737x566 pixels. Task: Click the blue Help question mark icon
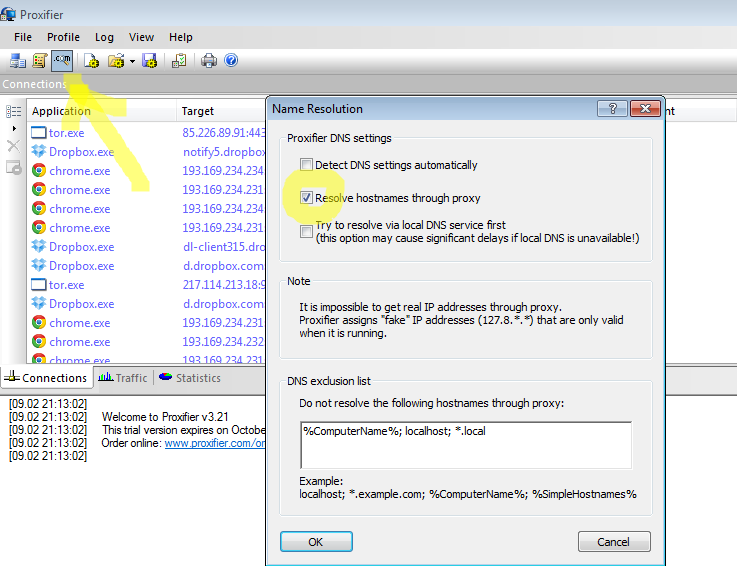click(231, 61)
